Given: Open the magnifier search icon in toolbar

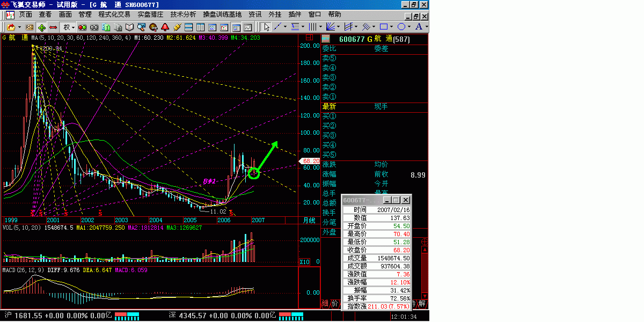Looking at the screenshot, I should tap(141, 27).
